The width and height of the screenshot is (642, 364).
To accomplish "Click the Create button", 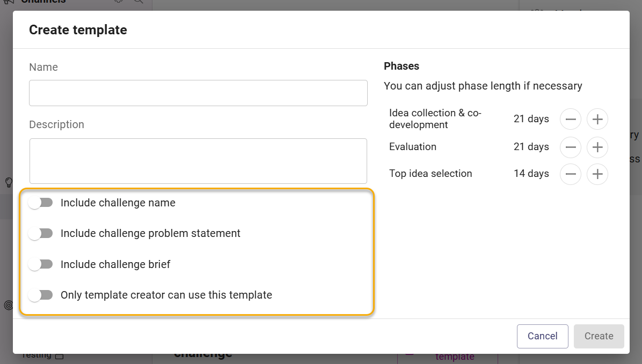I will pos(599,336).
